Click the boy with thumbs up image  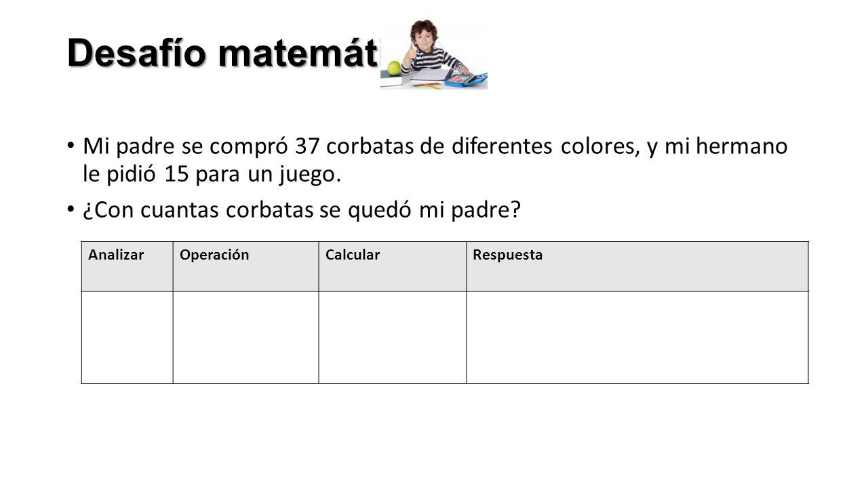433,54
